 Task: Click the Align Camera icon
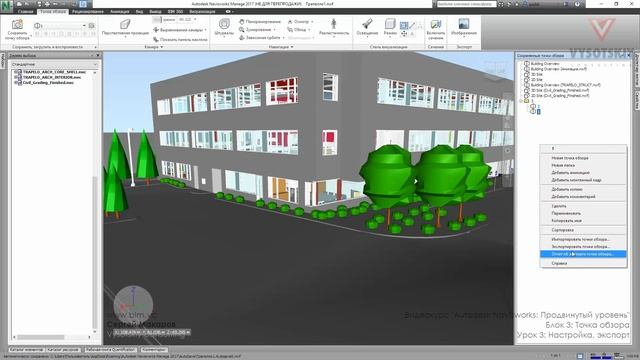pyautogui.click(x=156, y=30)
